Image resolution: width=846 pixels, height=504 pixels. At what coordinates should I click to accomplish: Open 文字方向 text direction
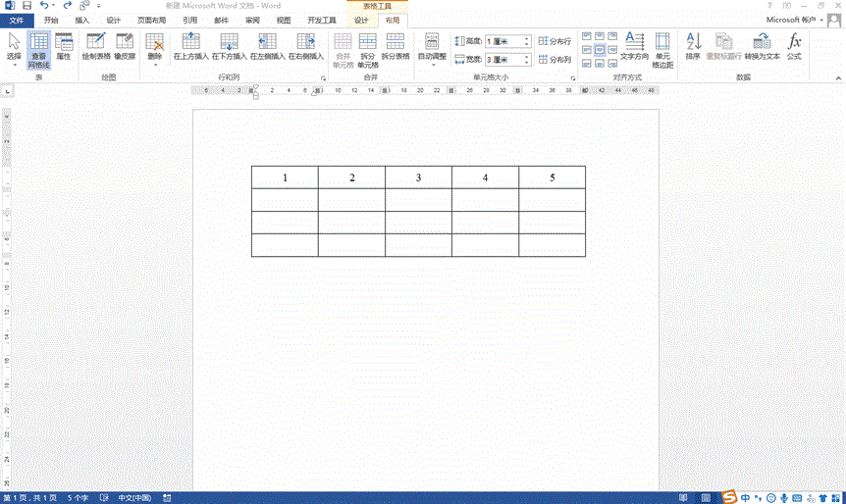[634, 46]
